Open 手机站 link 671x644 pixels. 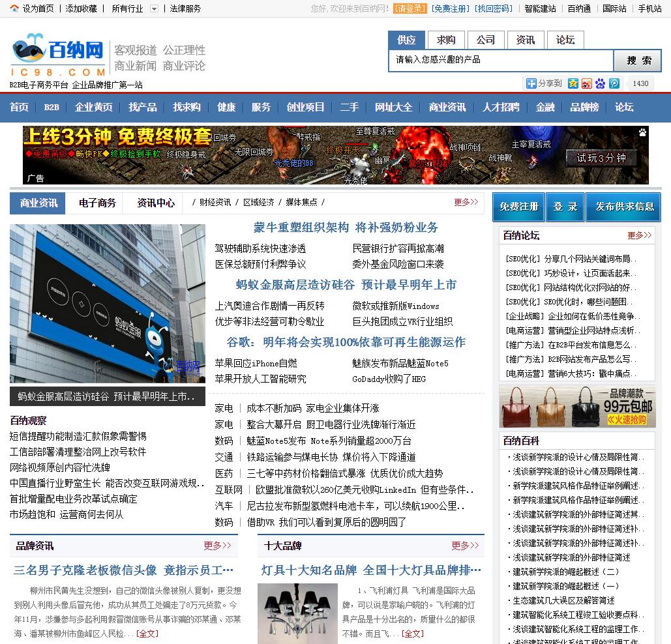(649, 8)
